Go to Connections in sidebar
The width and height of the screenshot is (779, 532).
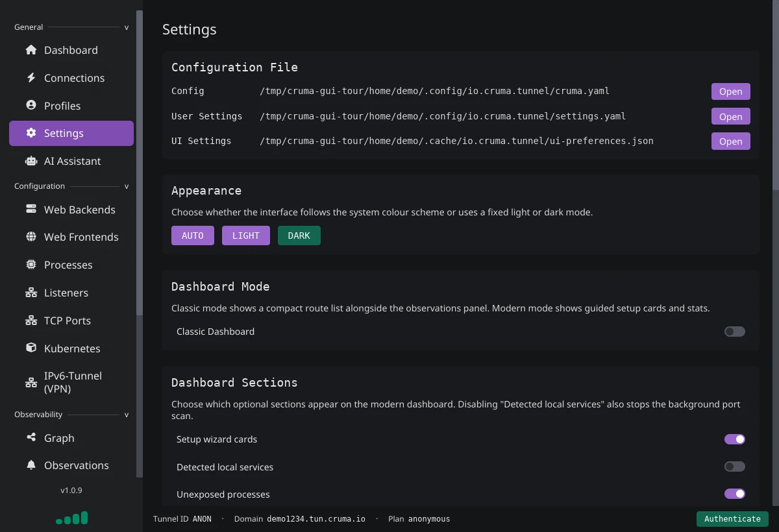[71, 78]
